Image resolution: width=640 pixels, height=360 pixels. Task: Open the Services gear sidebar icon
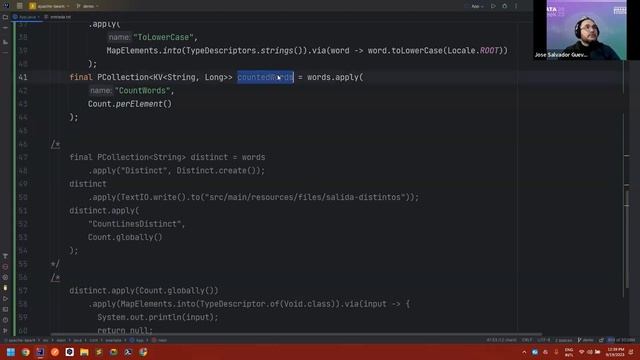pos(5,277)
